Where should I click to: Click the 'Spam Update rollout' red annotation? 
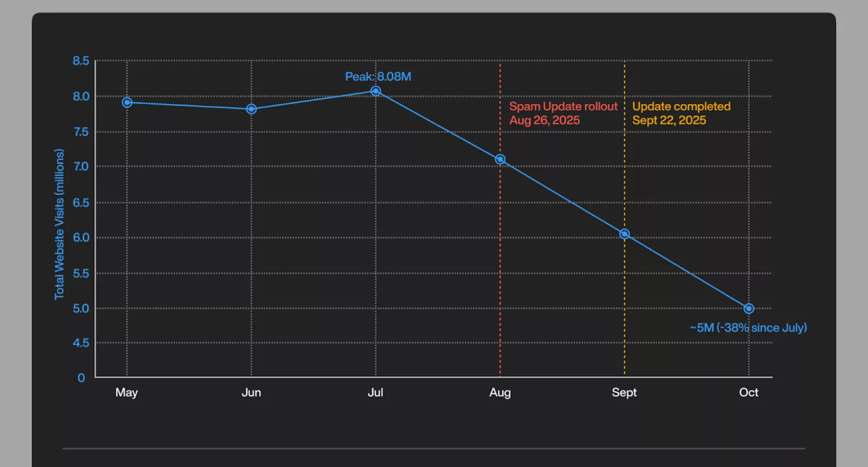(x=563, y=107)
